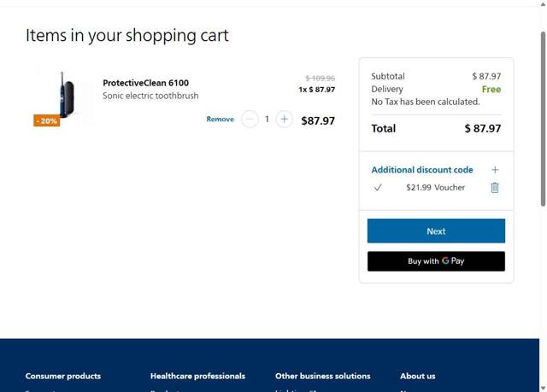
Task: Click the scroll down arrow at bottom right
Action: [x=543, y=388]
